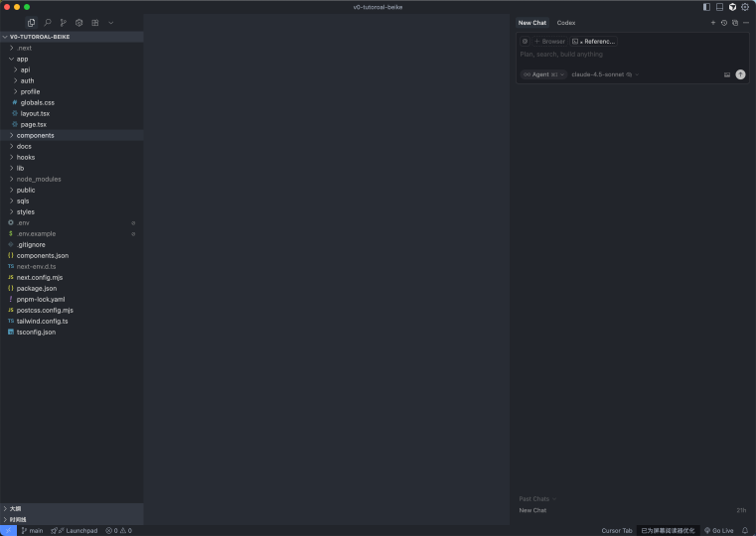Open the Agent mode dropdown
Screen dimensions: 756x536
pos(543,74)
